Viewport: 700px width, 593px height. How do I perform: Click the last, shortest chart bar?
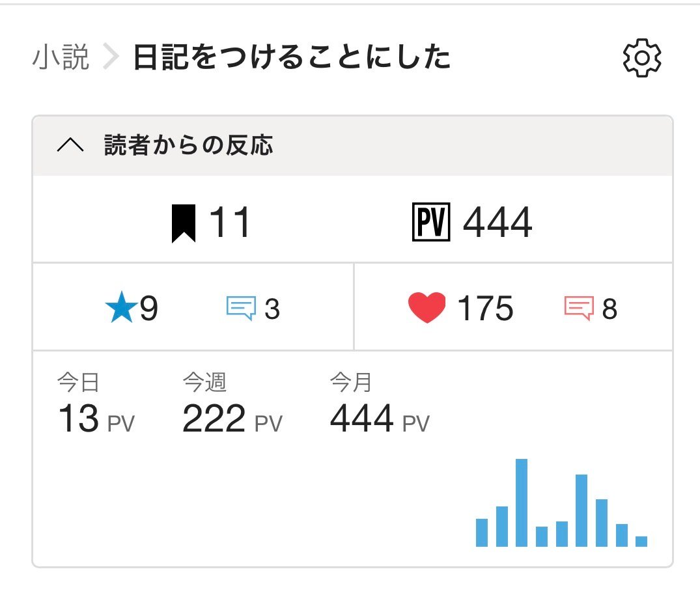[x=641, y=541]
